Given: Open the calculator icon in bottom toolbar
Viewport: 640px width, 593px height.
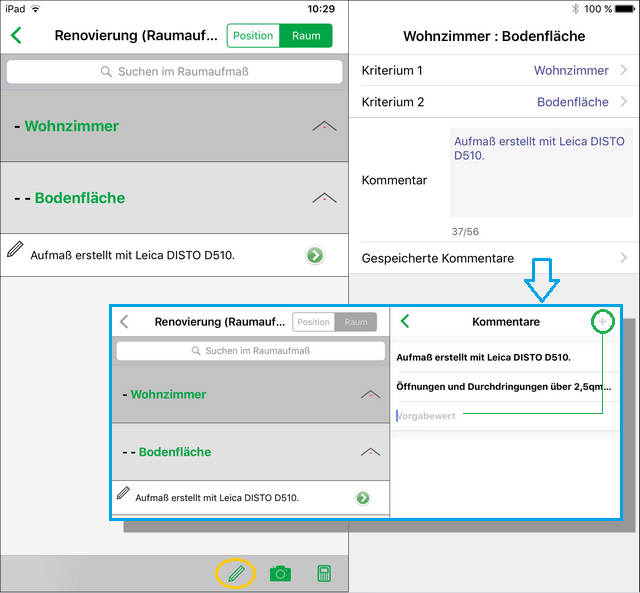Looking at the screenshot, I should coord(324,574).
